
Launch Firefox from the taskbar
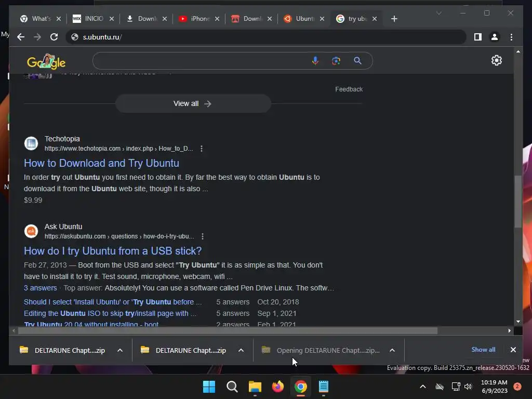278,387
